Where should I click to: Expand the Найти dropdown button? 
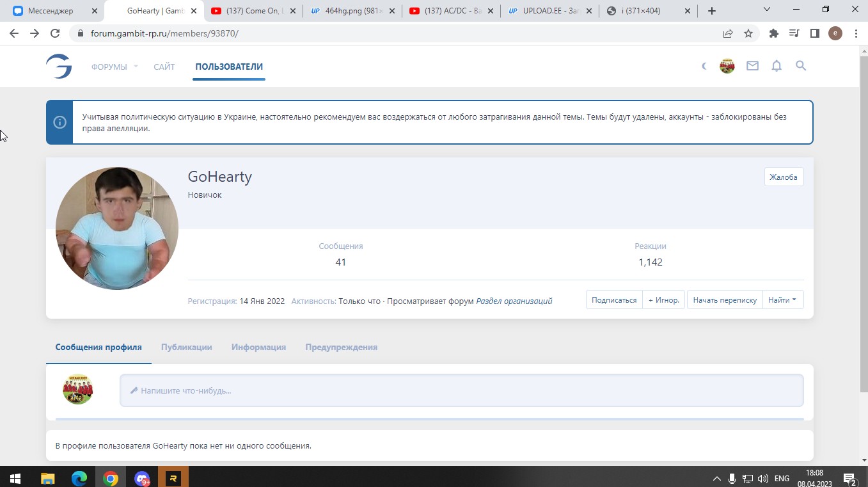coord(782,300)
